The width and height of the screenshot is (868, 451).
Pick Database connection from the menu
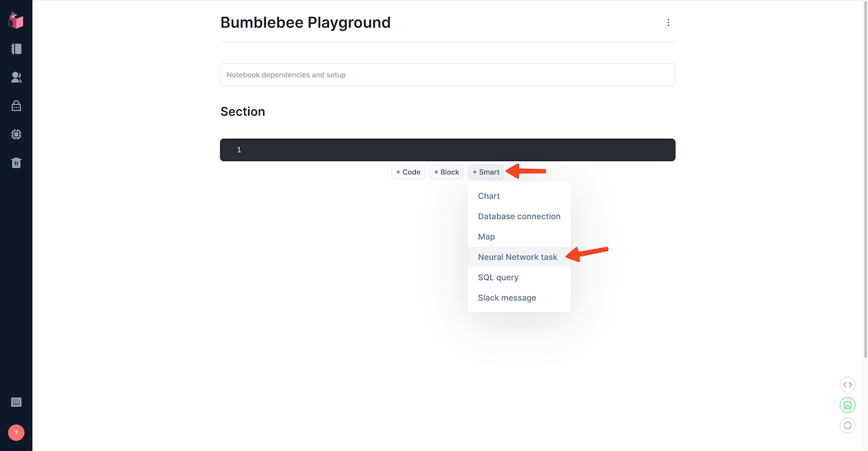click(x=519, y=216)
